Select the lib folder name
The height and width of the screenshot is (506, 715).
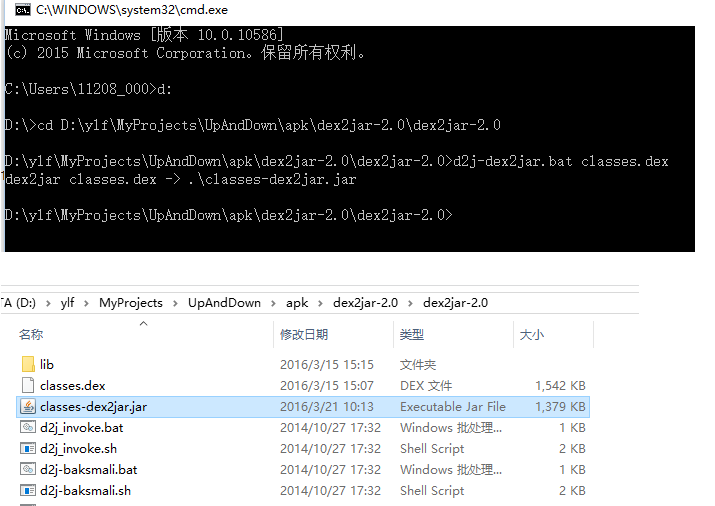(x=47, y=364)
